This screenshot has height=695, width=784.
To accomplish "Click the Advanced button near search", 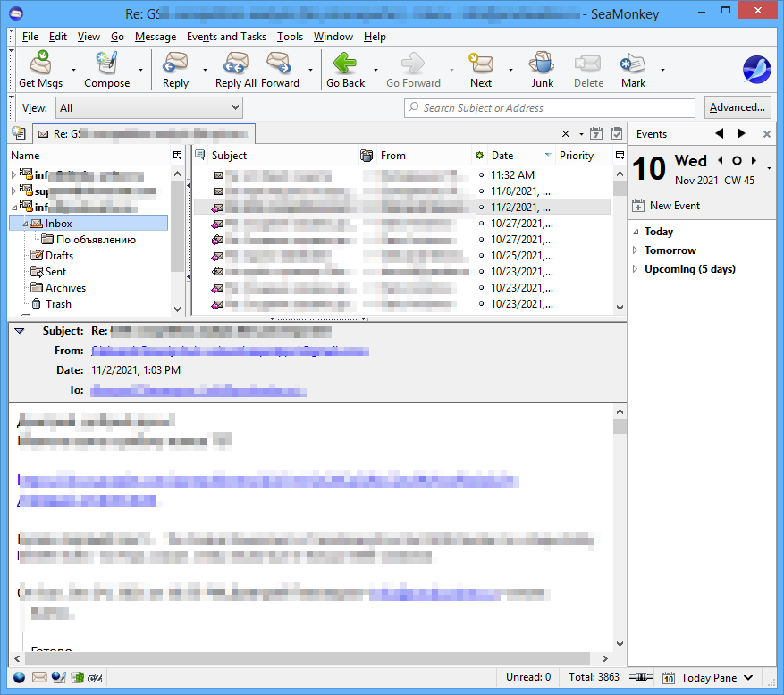I will tap(738, 106).
